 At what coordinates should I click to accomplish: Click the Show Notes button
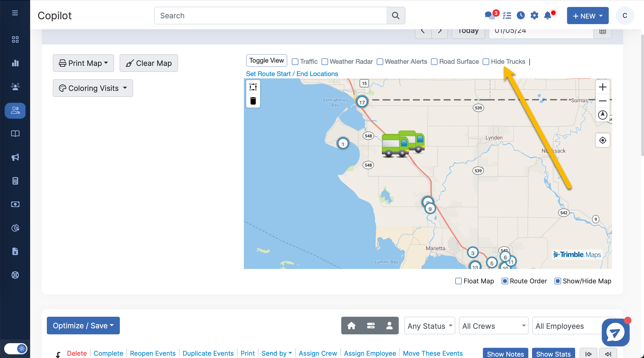click(x=505, y=354)
